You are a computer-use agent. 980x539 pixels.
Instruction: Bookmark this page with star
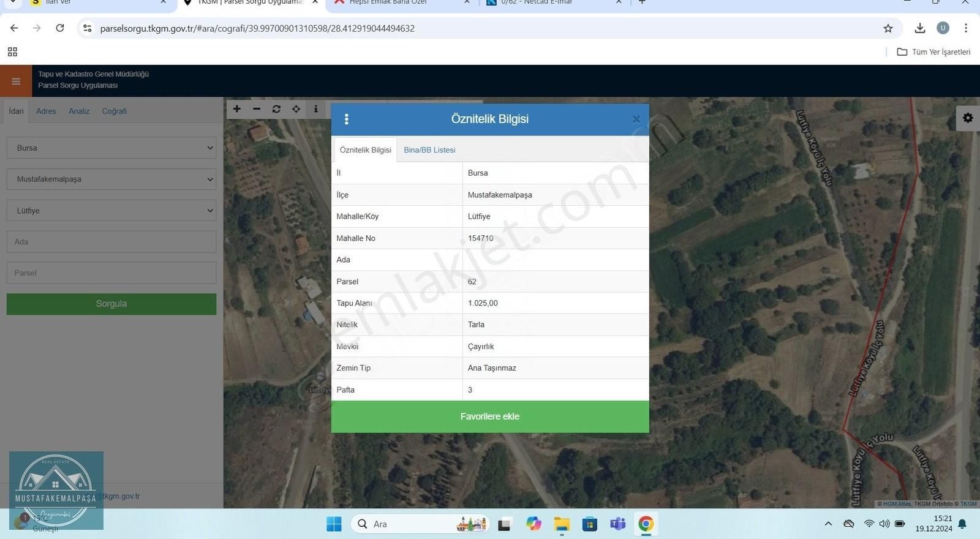click(x=888, y=28)
